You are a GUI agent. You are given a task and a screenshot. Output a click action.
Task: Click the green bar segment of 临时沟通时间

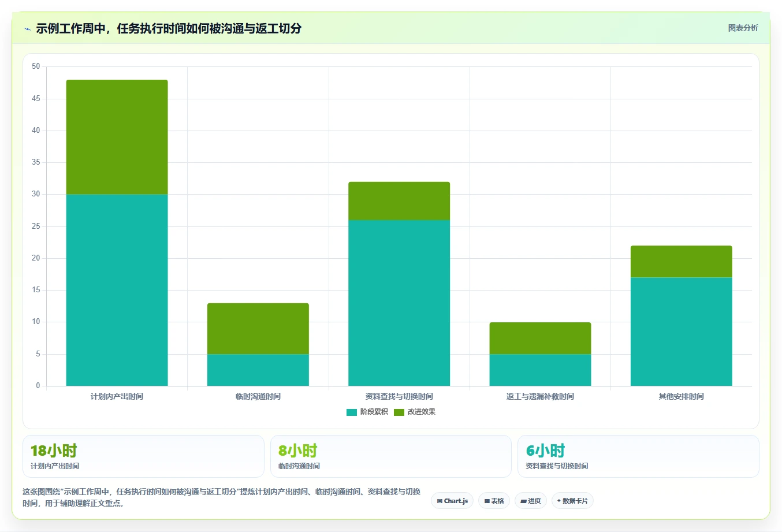pyautogui.click(x=258, y=329)
